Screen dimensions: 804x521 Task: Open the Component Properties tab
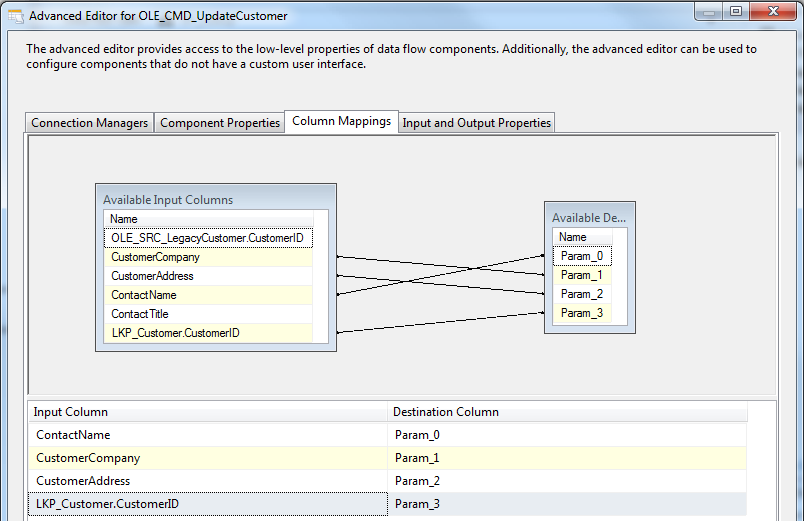coord(219,123)
